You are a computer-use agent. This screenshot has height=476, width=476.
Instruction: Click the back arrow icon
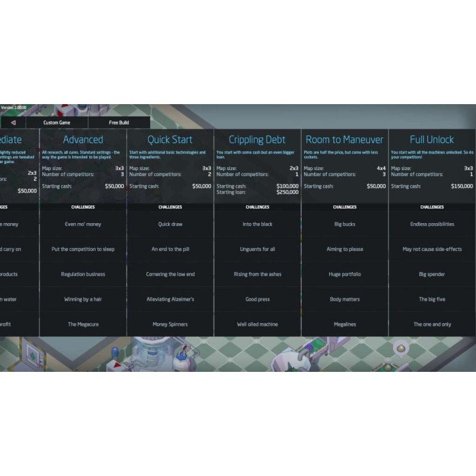[x=12, y=123]
